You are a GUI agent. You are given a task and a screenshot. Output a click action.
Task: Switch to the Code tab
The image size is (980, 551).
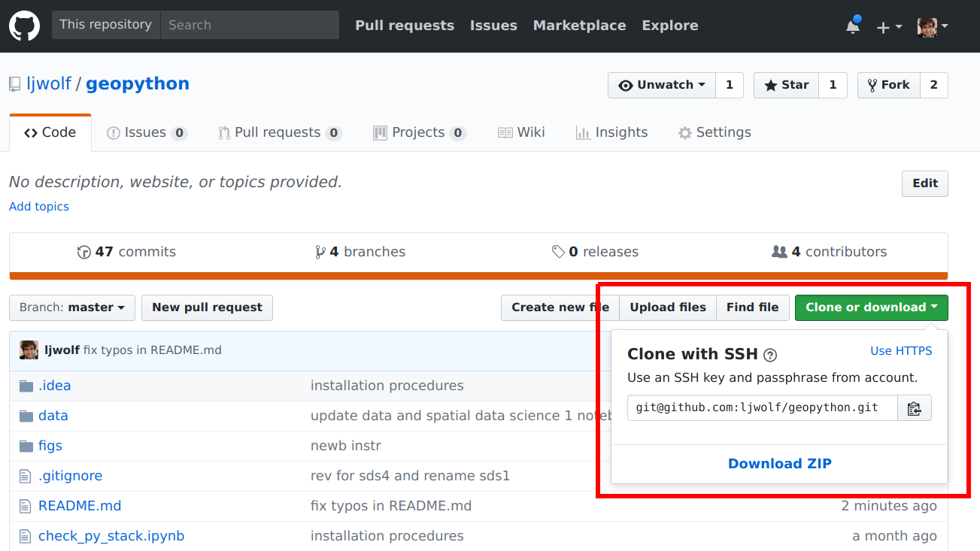click(50, 132)
